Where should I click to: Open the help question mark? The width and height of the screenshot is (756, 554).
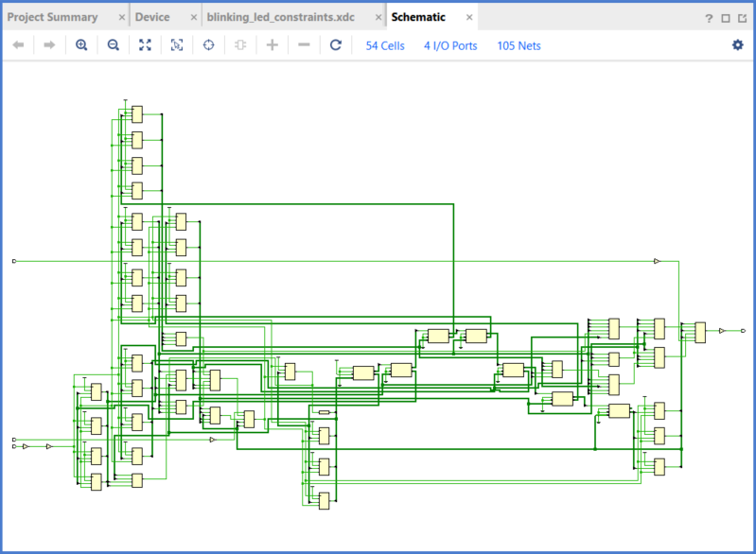coord(709,19)
